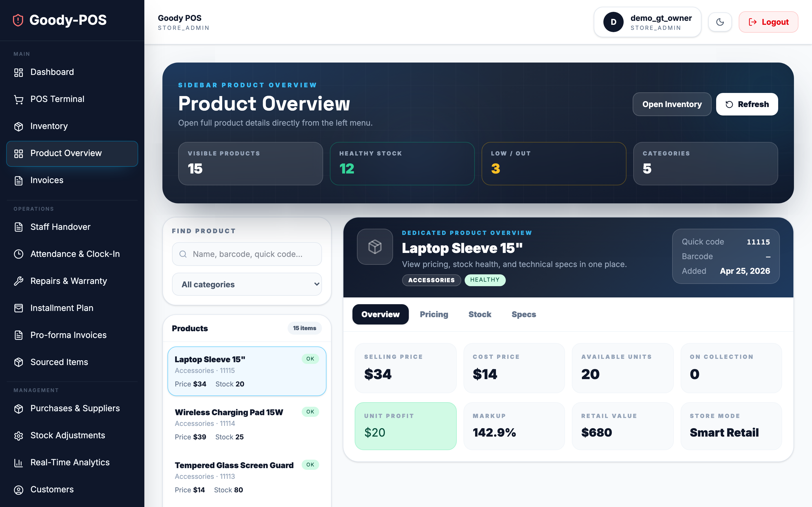The height and width of the screenshot is (507, 812).
Task: Open the Specs tab
Action: click(x=524, y=314)
